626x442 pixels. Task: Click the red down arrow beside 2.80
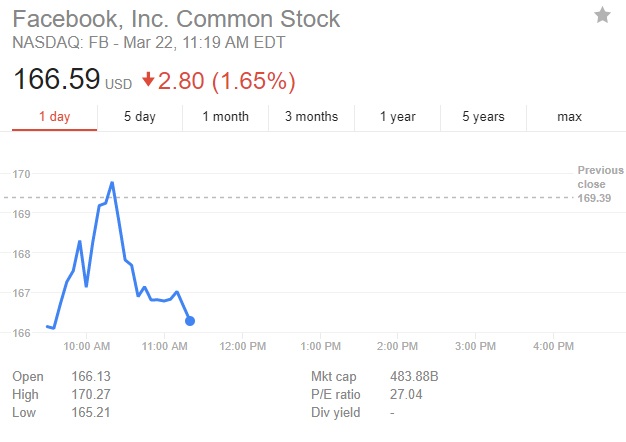tap(148, 80)
